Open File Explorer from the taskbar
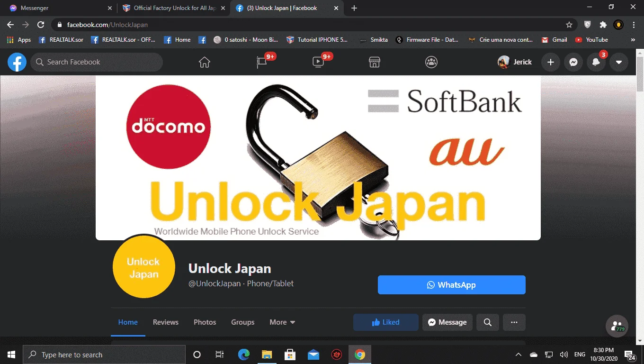The image size is (644, 364). [x=267, y=355]
